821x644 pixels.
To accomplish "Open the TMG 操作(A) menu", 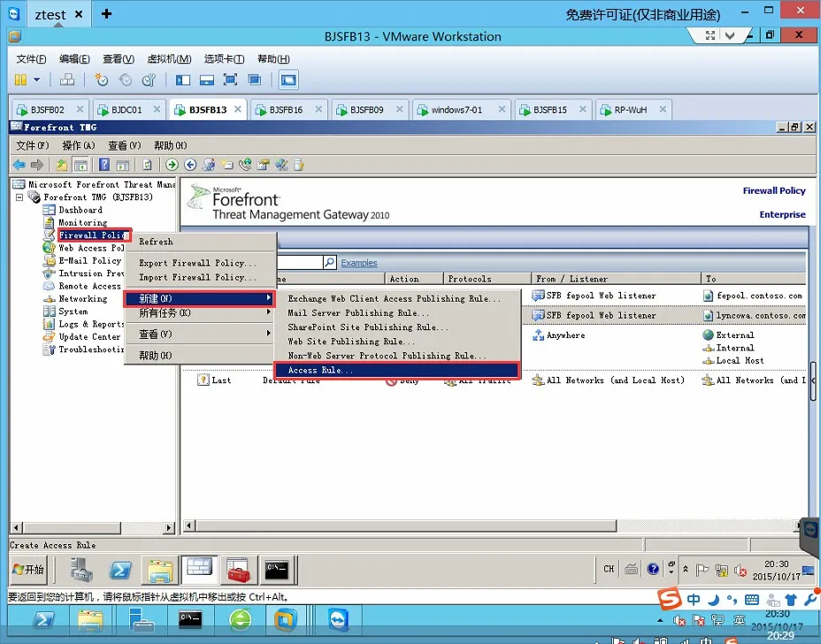I will [79, 145].
